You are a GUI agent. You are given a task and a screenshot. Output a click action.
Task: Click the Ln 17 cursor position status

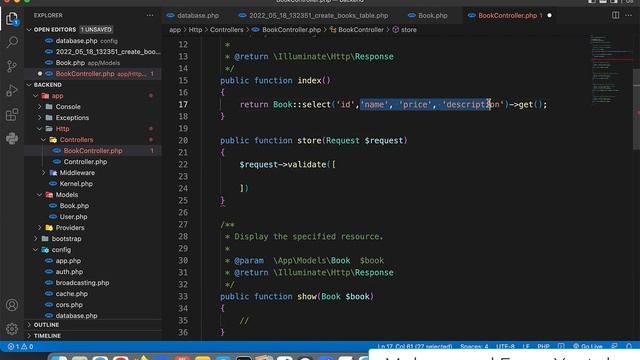point(415,347)
